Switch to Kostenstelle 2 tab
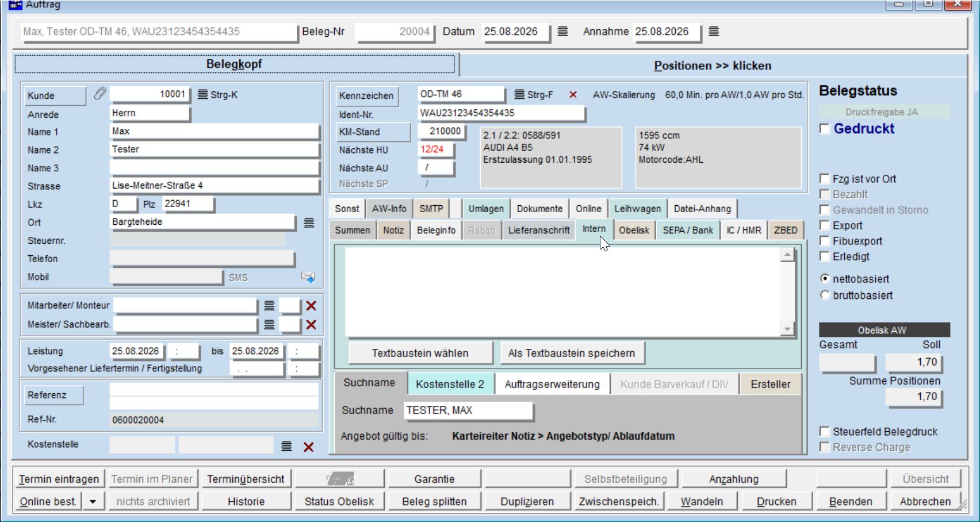This screenshot has height=522, width=980. (x=450, y=384)
